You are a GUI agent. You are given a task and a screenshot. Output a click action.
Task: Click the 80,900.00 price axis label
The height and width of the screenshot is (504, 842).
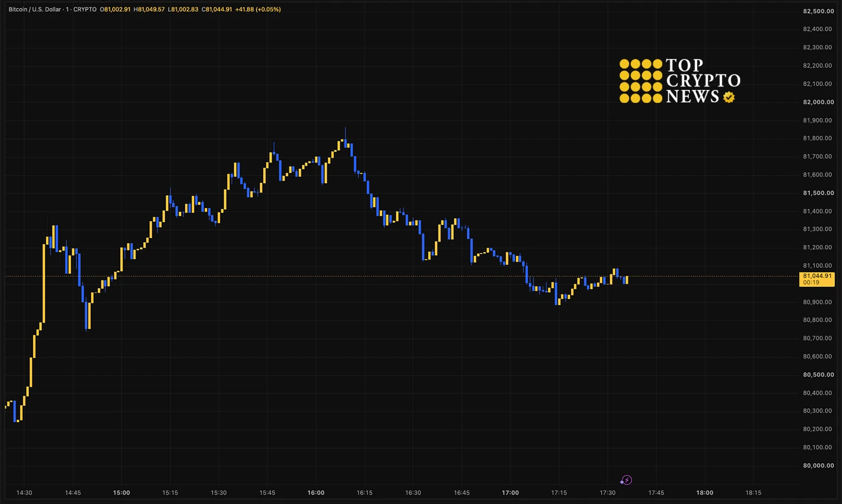click(818, 302)
